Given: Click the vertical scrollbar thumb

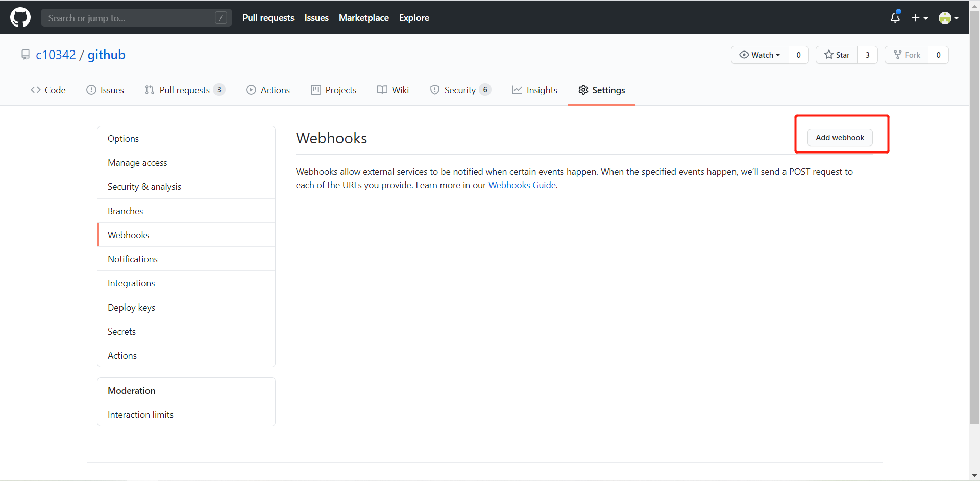Looking at the screenshot, I should point(974,218).
